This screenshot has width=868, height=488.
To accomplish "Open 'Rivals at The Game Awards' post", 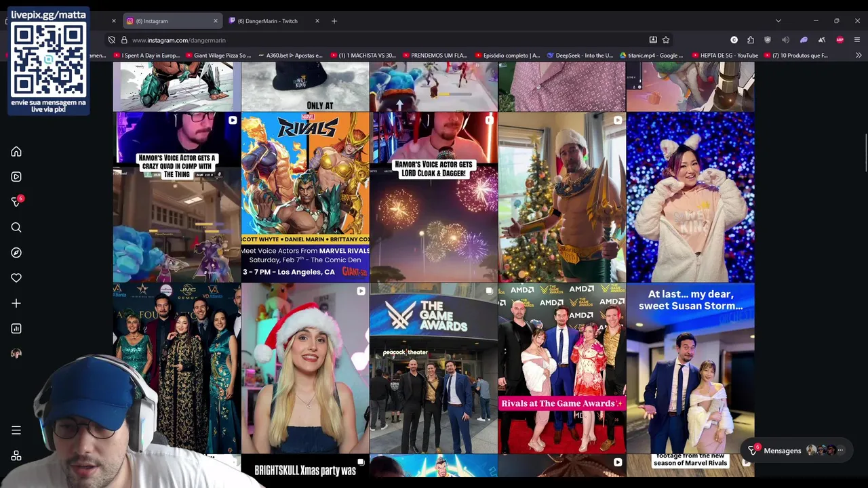I will (x=562, y=368).
